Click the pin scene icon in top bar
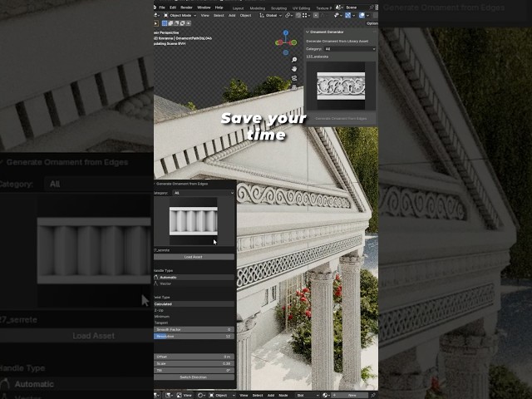The height and width of the screenshot is (399, 532). click(x=372, y=7)
